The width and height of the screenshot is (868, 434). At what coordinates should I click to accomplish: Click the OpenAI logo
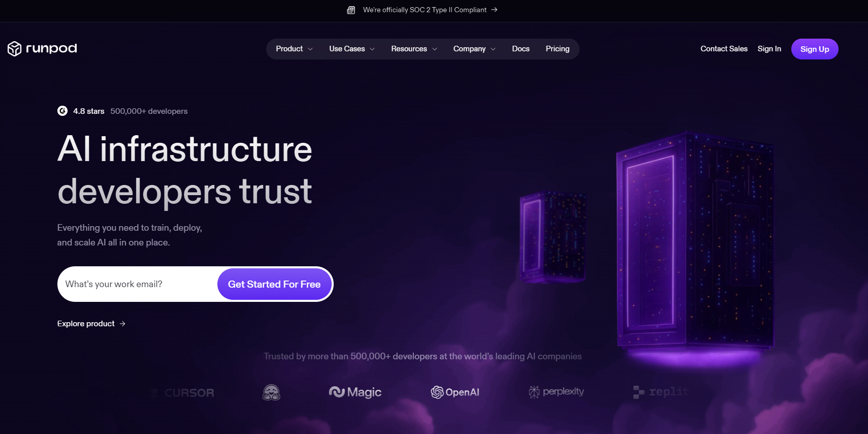pyautogui.click(x=455, y=392)
